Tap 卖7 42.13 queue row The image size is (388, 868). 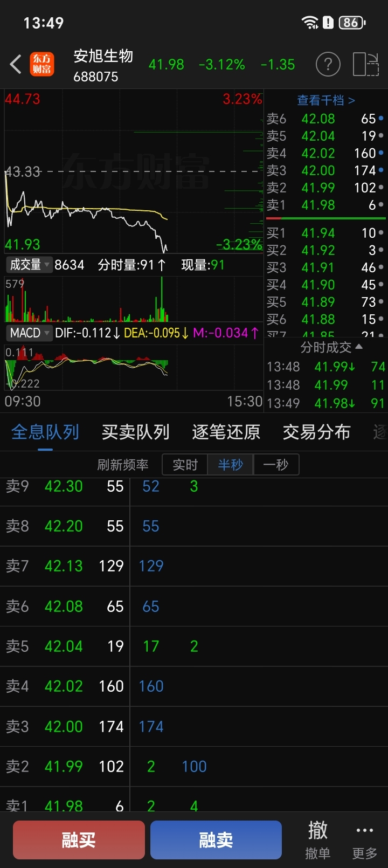pyautogui.click(x=194, y=566)
